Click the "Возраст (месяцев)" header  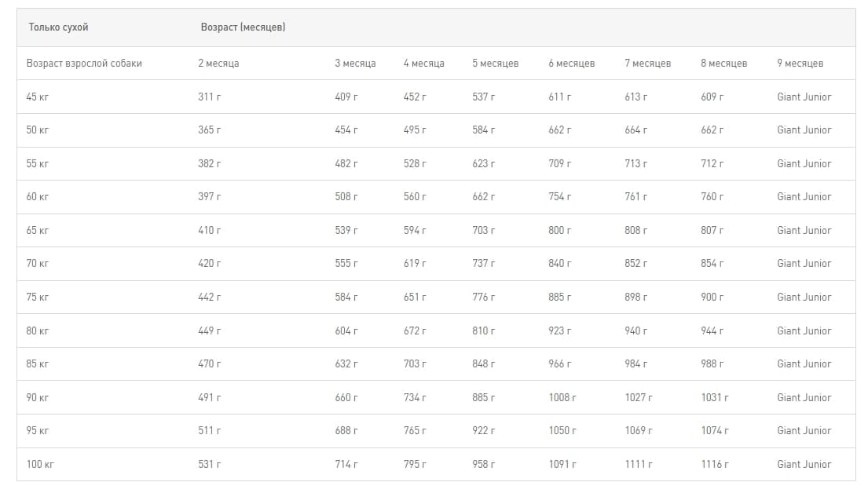coord(243,27)
